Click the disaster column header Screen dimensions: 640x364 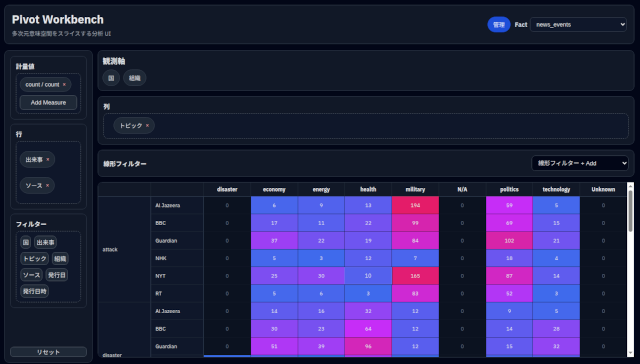click(x=227, y=189)
